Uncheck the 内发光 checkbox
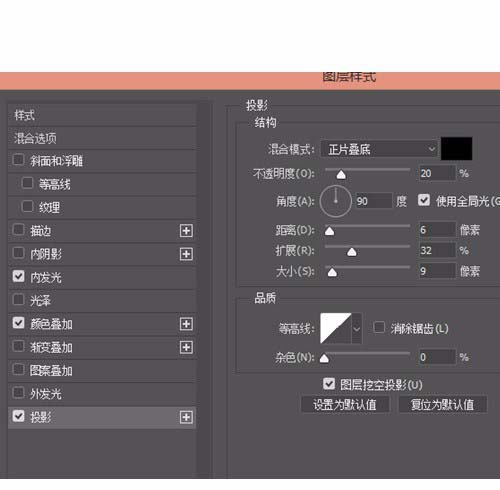The height and width of the screenshot is (490, 500). 18,276
